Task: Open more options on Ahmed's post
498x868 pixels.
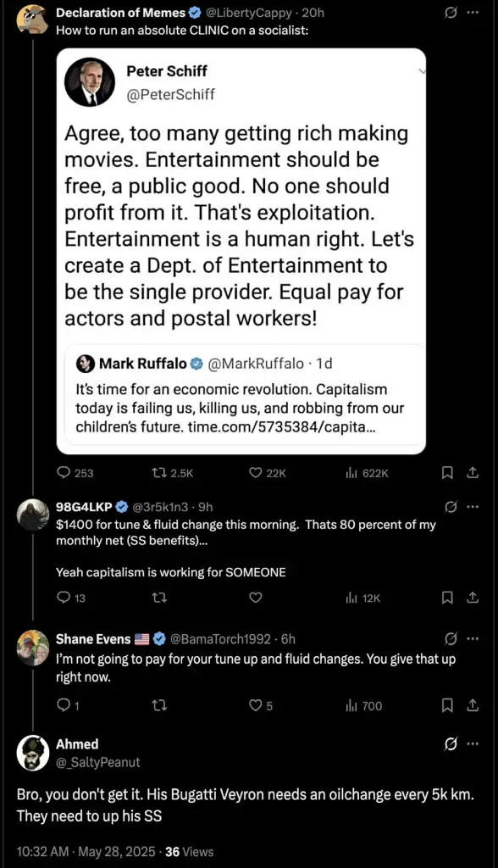Action: tap(472, 744)
